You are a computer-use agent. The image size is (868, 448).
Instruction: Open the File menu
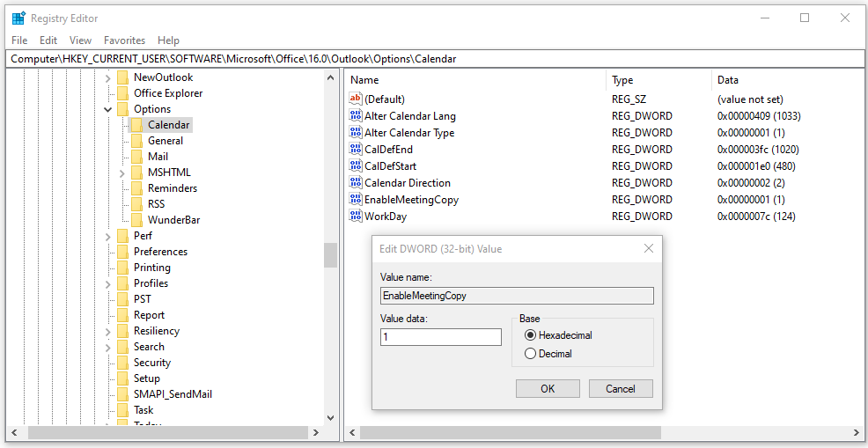[x=18, y=40]
